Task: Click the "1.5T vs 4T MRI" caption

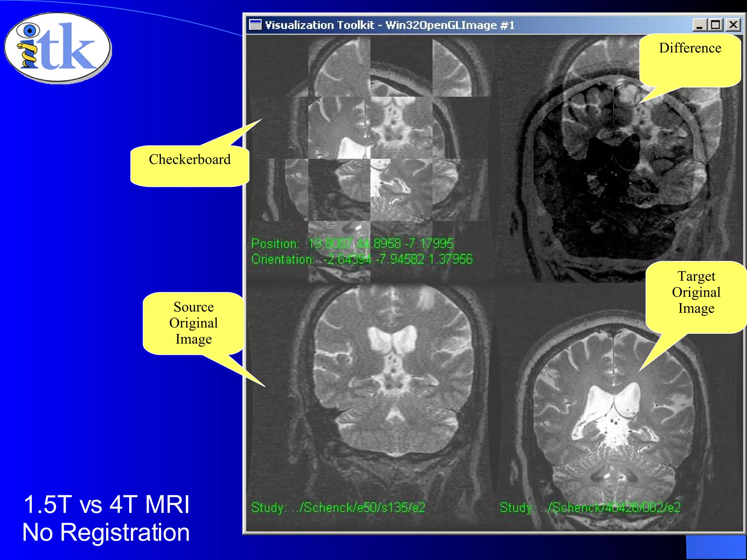Action: [x=107, y=505]
